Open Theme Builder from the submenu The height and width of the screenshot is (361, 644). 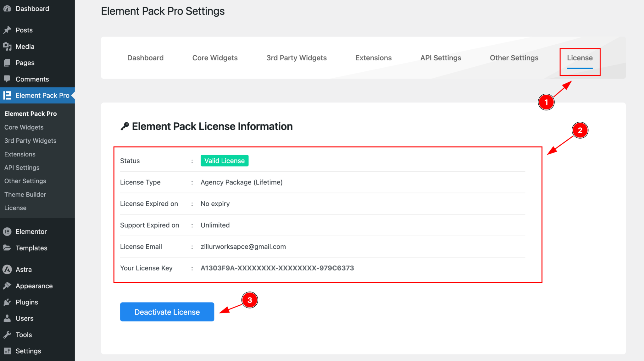[x=25, y=194]
